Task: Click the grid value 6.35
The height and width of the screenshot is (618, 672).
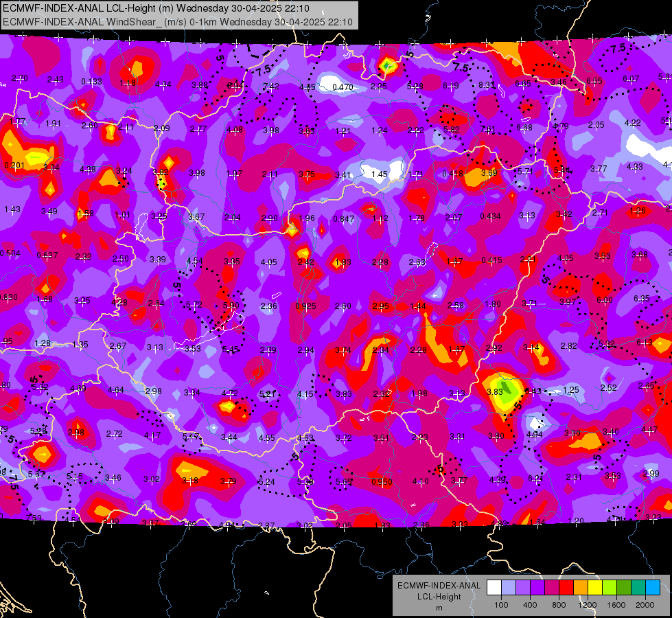Action: (642, 298)
